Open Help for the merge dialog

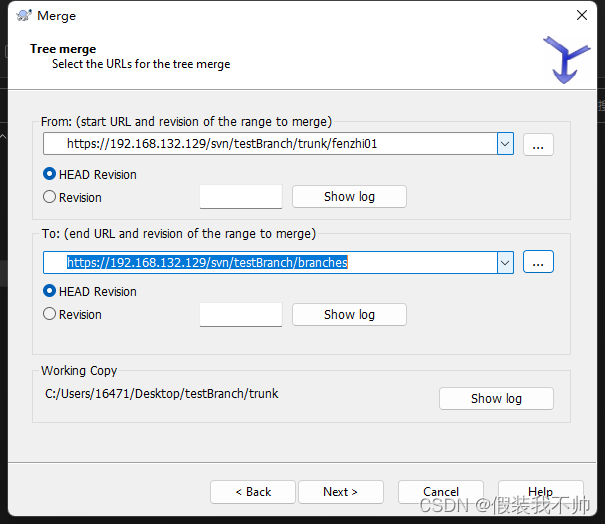pyautogui.click(x=541, y=492)
